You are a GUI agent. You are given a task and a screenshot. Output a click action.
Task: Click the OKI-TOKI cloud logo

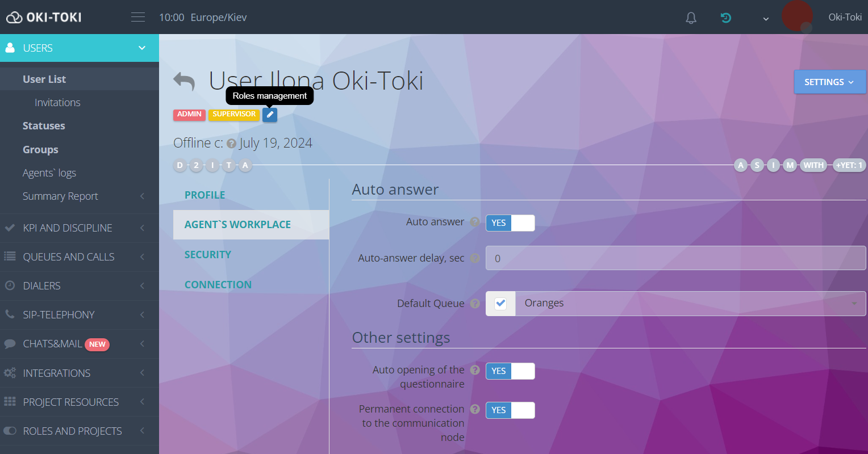tap(44, 18)
